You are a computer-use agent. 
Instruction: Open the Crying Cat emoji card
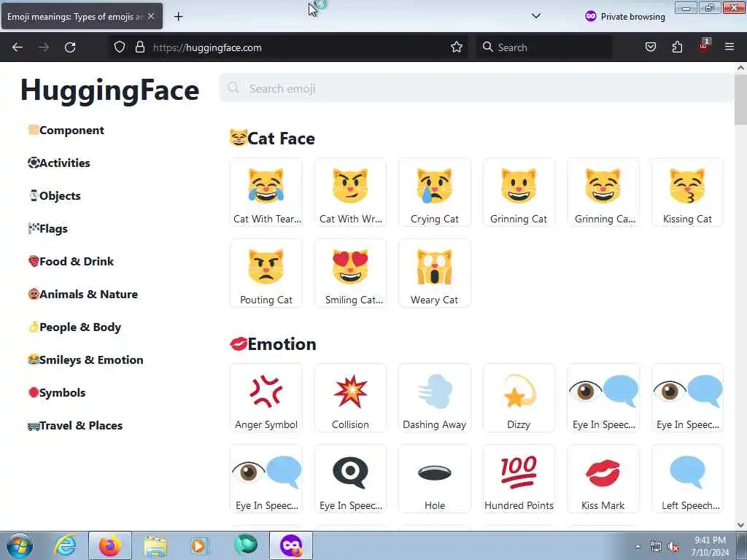point(435,192)
